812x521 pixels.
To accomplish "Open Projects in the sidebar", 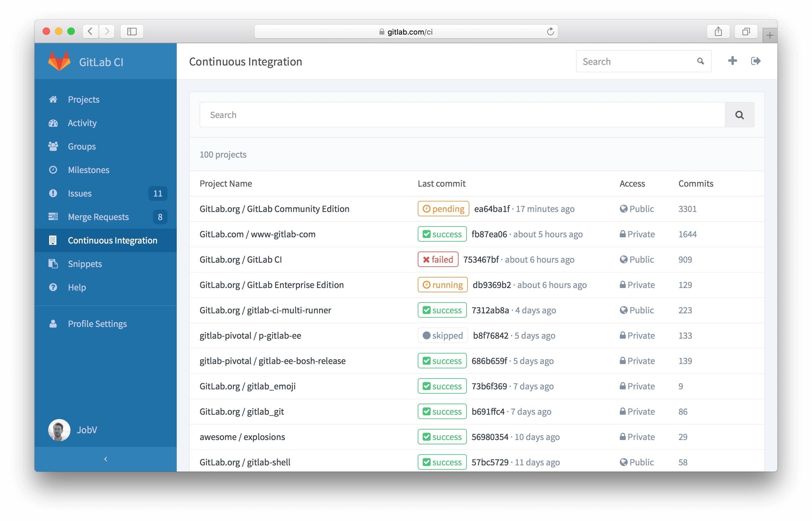I will tap(105, 99).
